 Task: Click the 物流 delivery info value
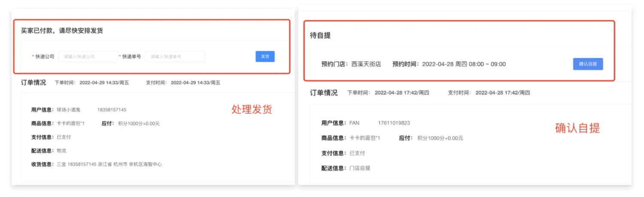(x=61, y=151)
